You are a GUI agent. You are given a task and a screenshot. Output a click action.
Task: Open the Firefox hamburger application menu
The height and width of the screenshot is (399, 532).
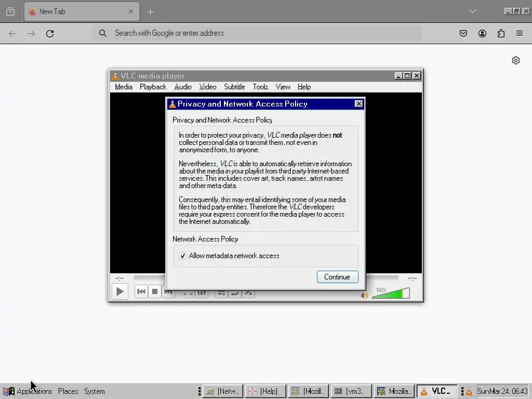click(x=520, y=33)
